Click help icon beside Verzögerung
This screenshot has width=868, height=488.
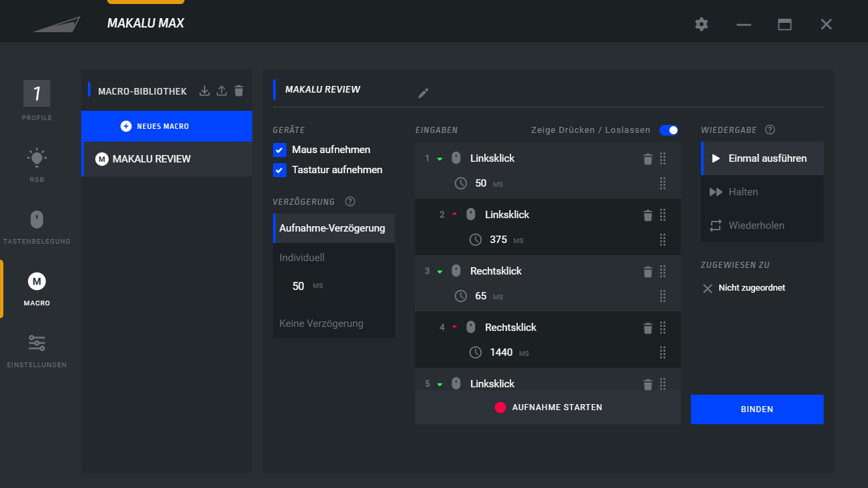coord(350,201)
